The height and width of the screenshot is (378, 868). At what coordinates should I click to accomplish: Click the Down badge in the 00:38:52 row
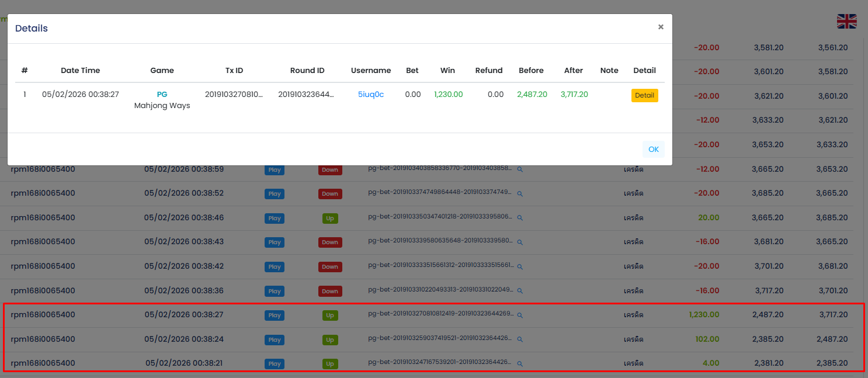point(330,194)
